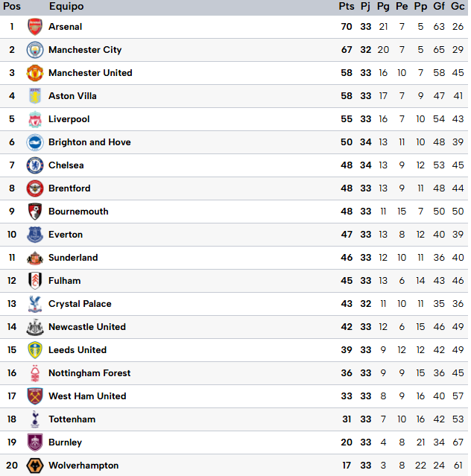Screen dimensions: 471x476
Task: Click the Crystal Palace eagle logo
Action: 35,304
